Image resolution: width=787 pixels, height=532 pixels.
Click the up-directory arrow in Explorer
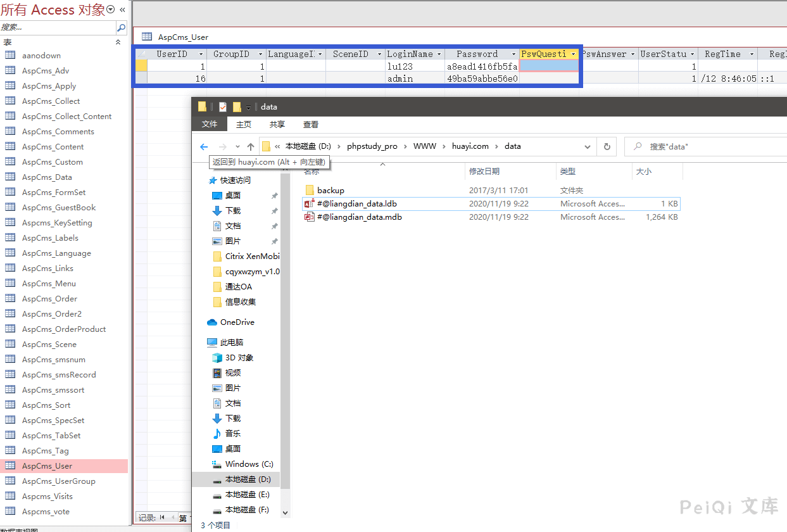tap(251, 146)
